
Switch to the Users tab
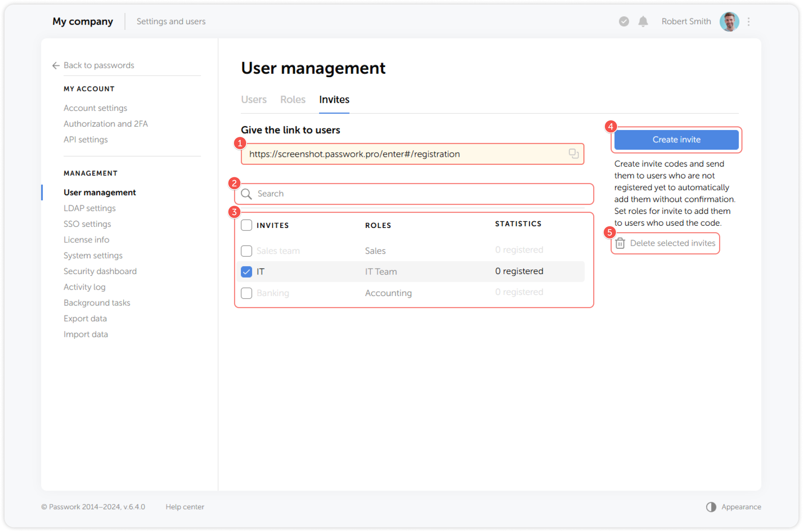click(x=254, y=99)
